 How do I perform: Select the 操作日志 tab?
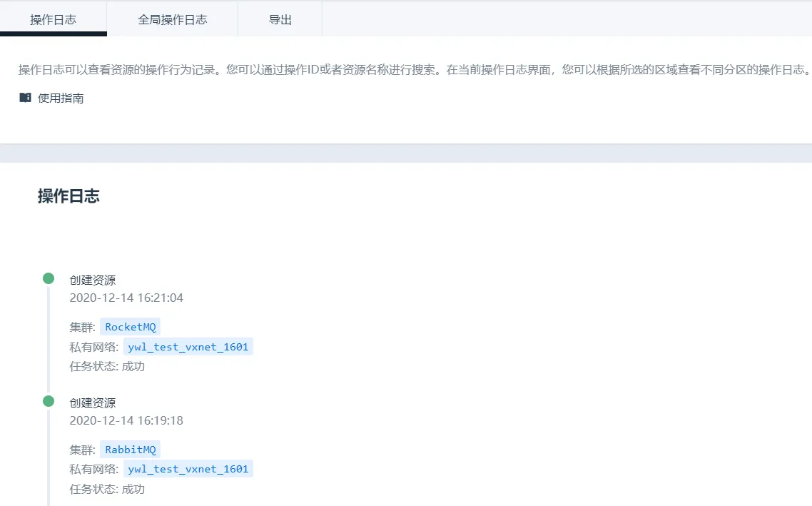[x=53, y=19]
